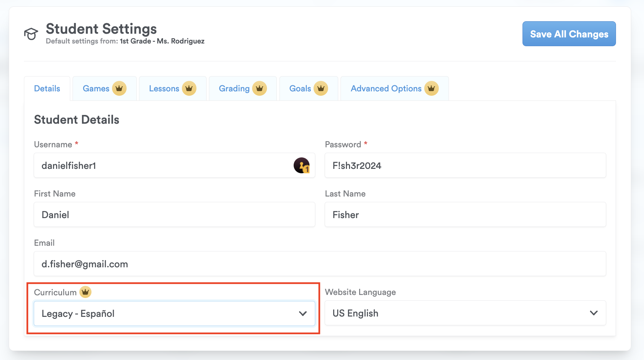Viewport: 644px width, 360px height.
Task: Open the Website Language dropdown
Action: pyautogui.click(x=465, y=313)
